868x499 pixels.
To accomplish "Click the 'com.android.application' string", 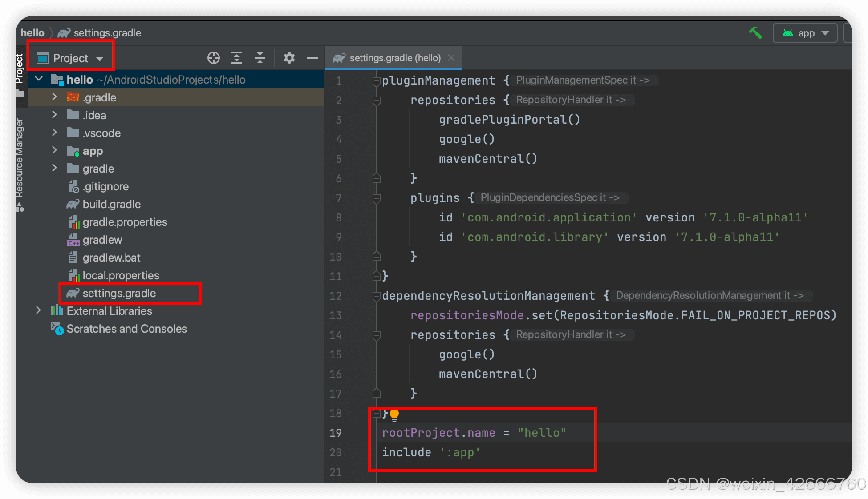I will (x=549, y=217).
